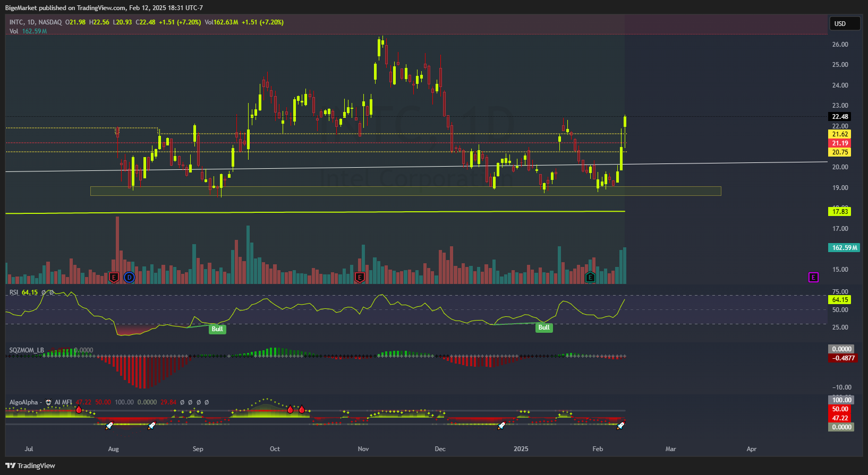The image size is (868, 475).
Task: Click the BigeMarket published header text
Action: pos(104,8)
